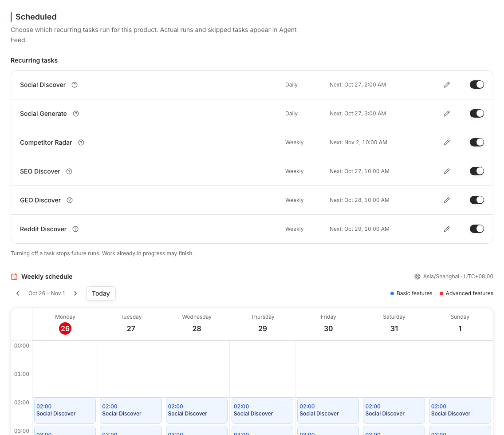Select Saturday 31 column header
Viewport: 504px width, 435px height.
point(394,324)
